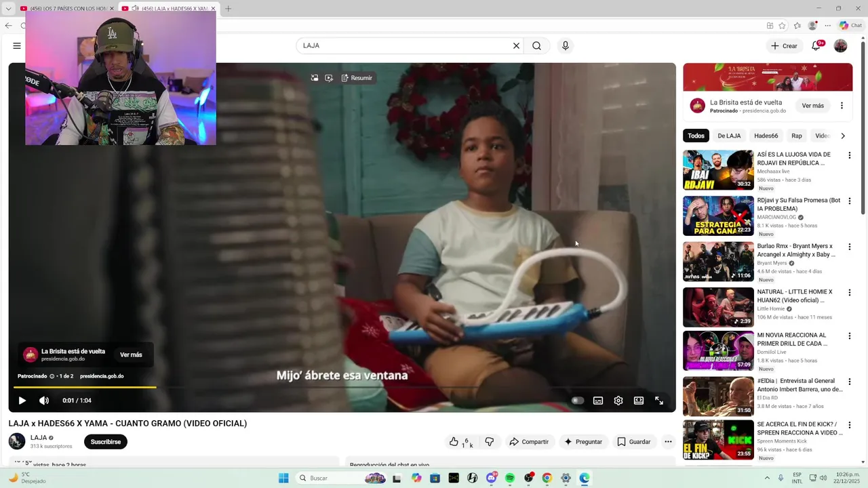
Task: Open YouTube notifications bell
Action: click(816, 46)
